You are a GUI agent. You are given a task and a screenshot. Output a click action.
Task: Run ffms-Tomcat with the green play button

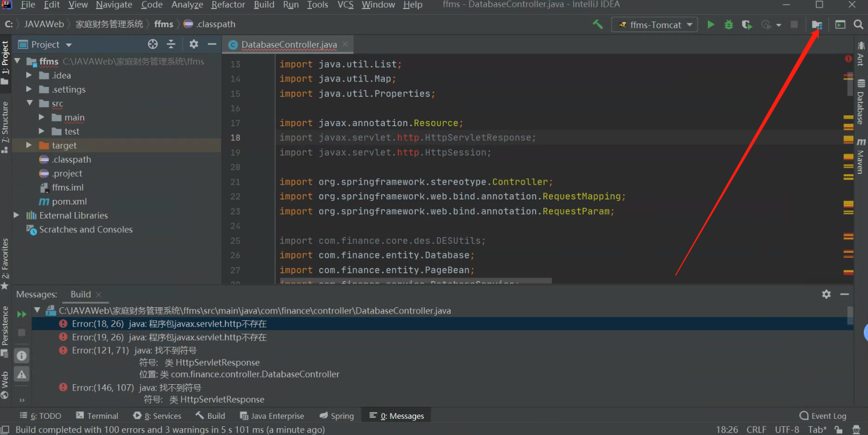click(x=710, y=25)
